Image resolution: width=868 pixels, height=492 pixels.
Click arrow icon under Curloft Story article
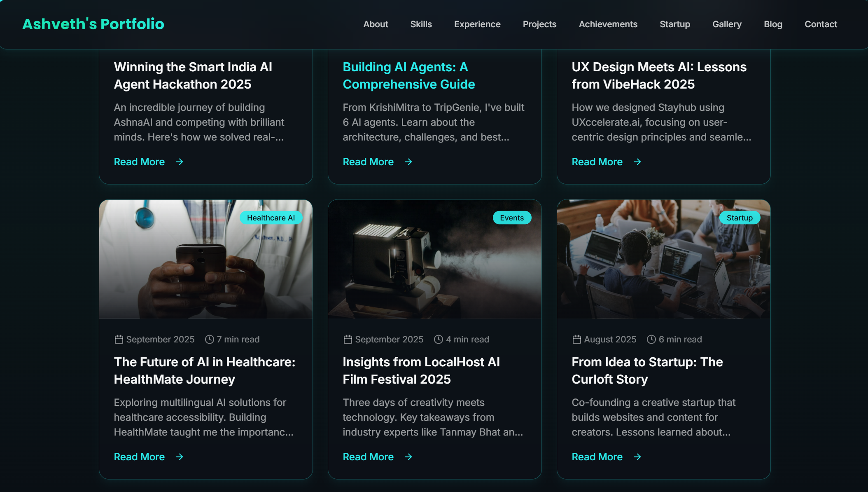(637, 457)
